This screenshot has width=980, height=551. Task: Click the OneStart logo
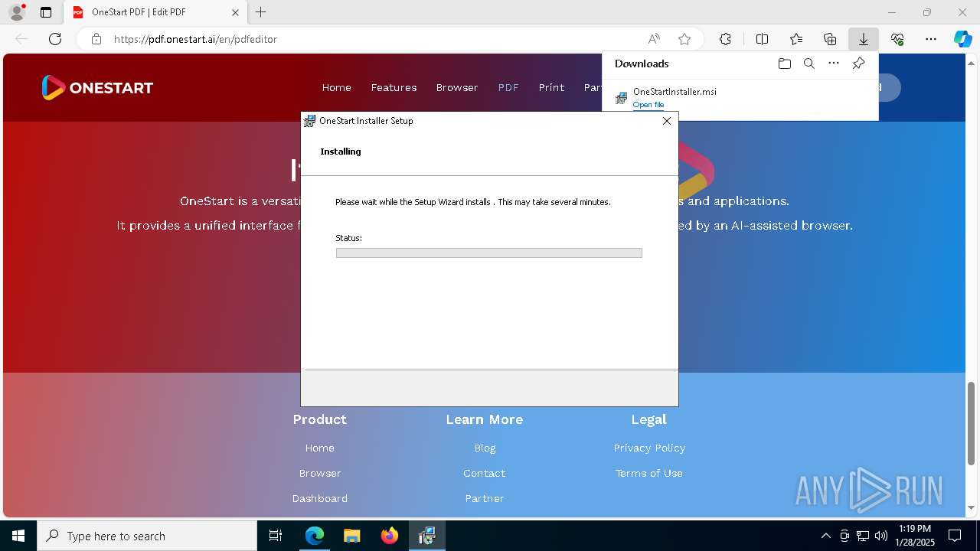pyautogui.click(x=97, y=87)
